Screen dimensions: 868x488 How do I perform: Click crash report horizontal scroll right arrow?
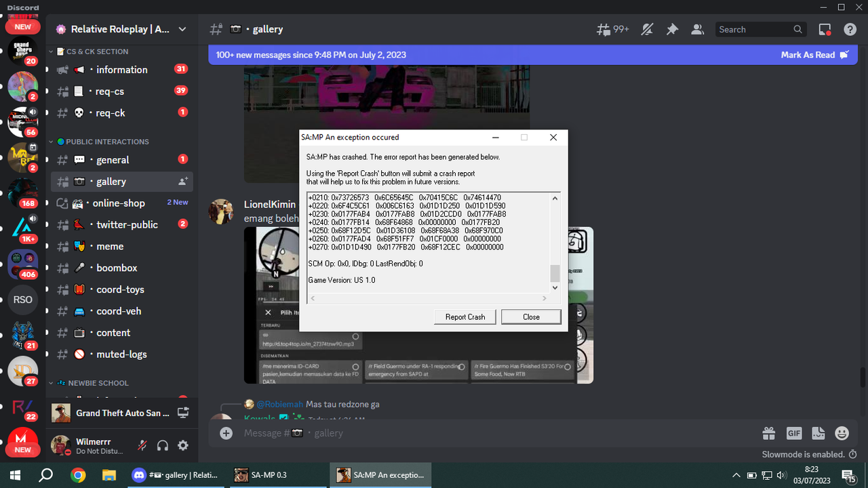tap(544, 298)
